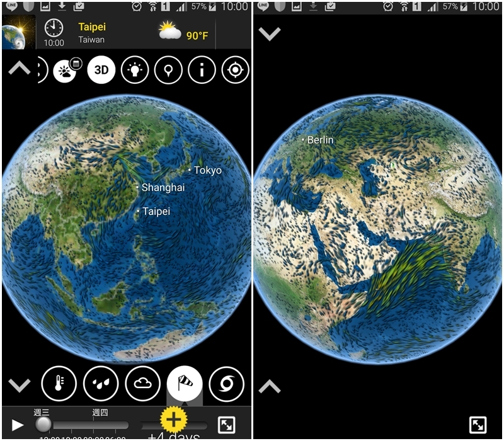This screenshot has height=441, width=504.
Task: Click the yellow plus +4 days button
Action: pyautogui.click(x=174, y=420)
